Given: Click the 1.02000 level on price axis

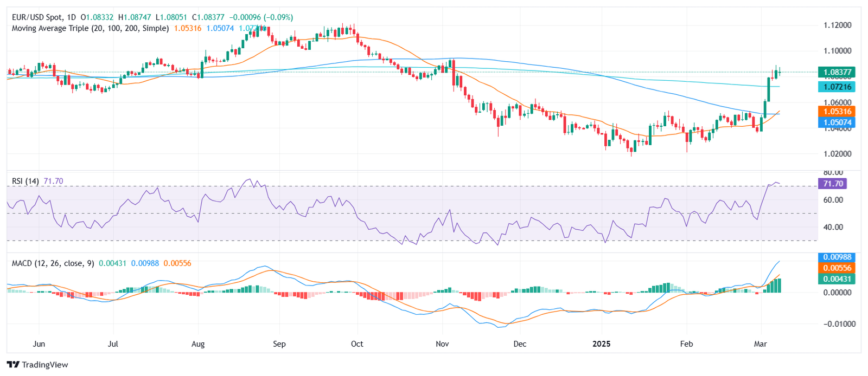Looking at the screenshot, I should [x=837, y=154].
